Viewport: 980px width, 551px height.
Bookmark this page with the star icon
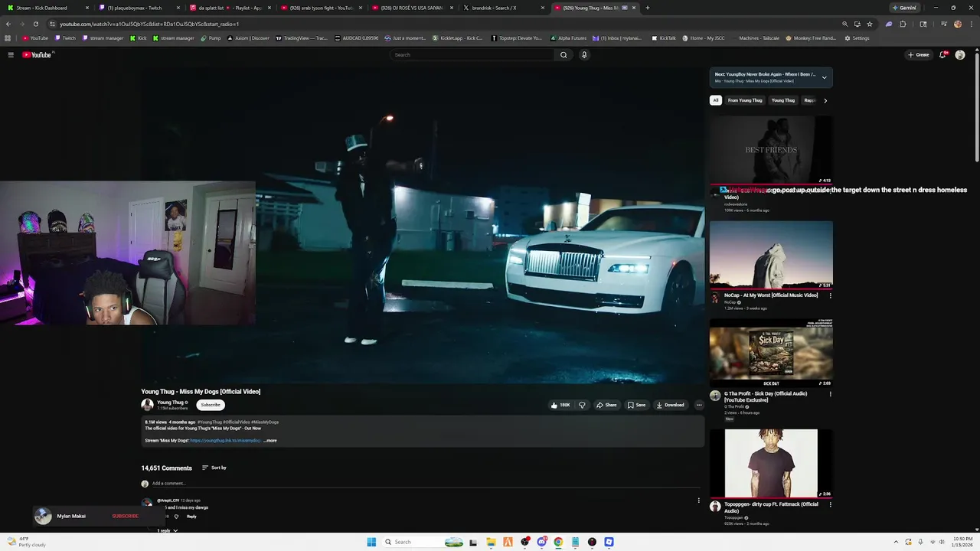click(x=870, y=24)
